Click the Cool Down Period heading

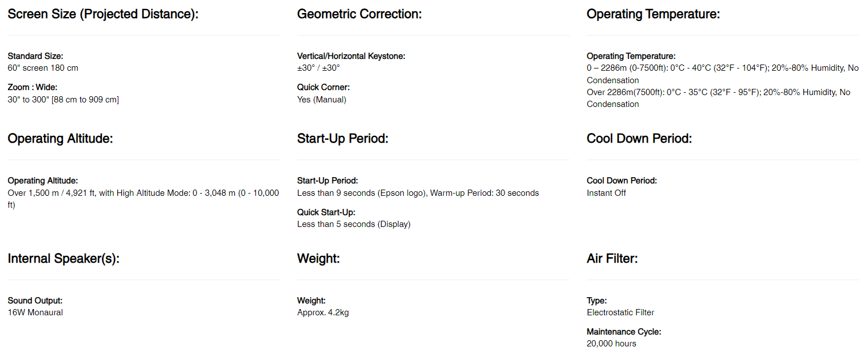[x=639, y=139]
